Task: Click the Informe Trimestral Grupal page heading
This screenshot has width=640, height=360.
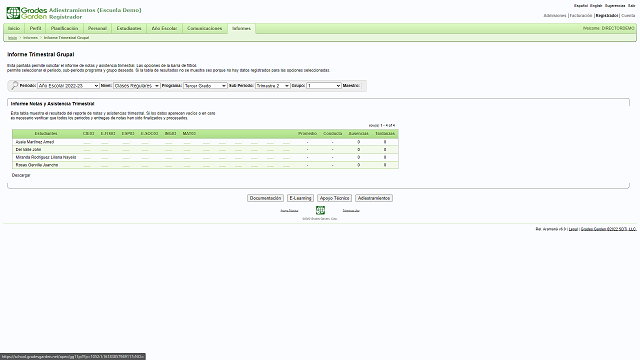Action: [41, 54]
